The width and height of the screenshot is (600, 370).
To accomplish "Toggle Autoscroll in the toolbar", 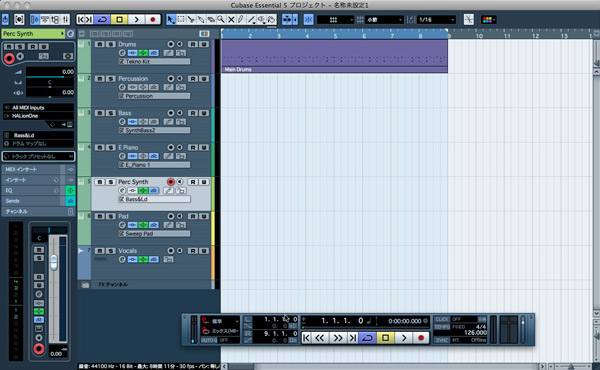I will click(x=287, y=20).
